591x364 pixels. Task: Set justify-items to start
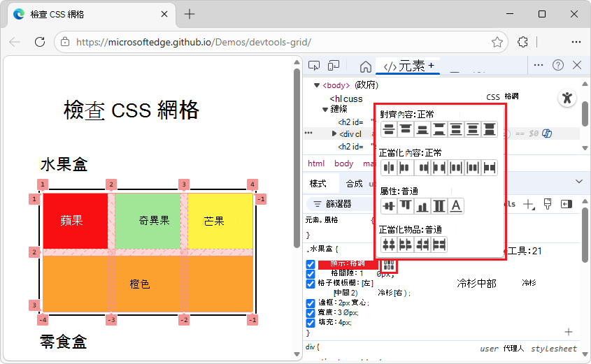[406, 245]
